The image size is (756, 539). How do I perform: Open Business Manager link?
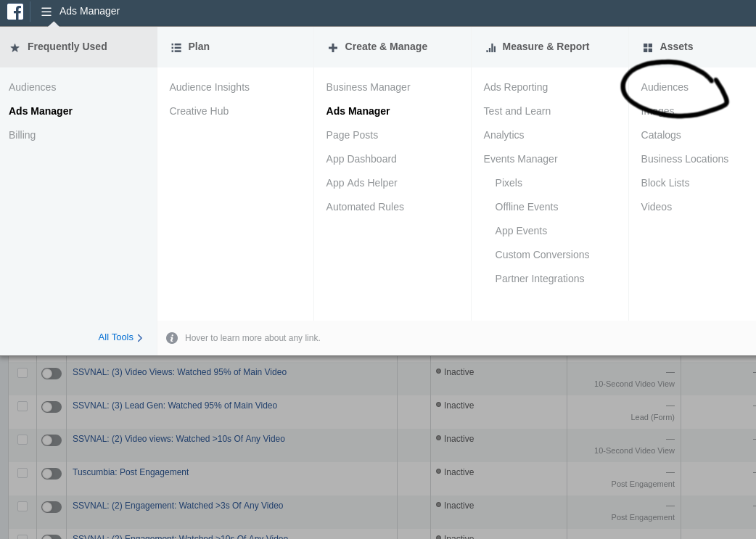tap(368, 87)
